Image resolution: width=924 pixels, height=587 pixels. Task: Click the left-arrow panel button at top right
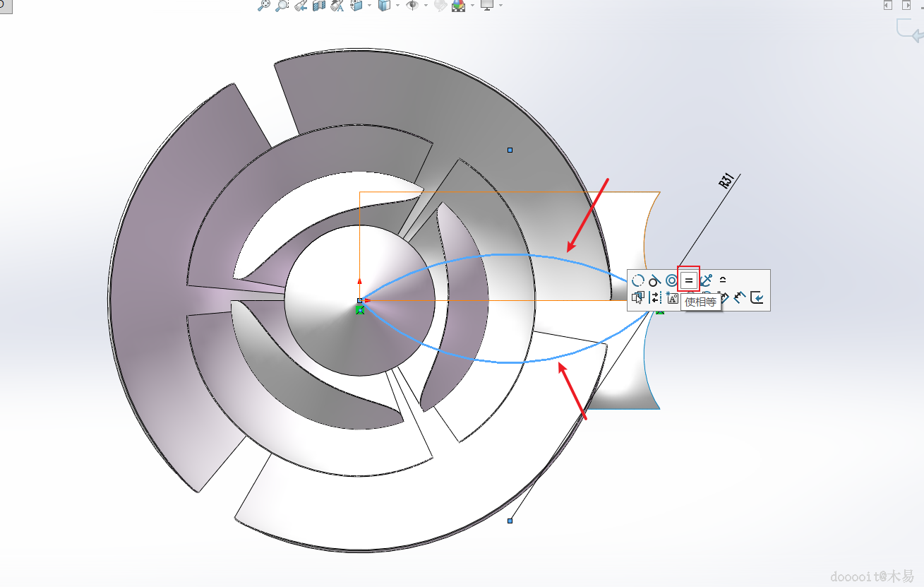887,5
